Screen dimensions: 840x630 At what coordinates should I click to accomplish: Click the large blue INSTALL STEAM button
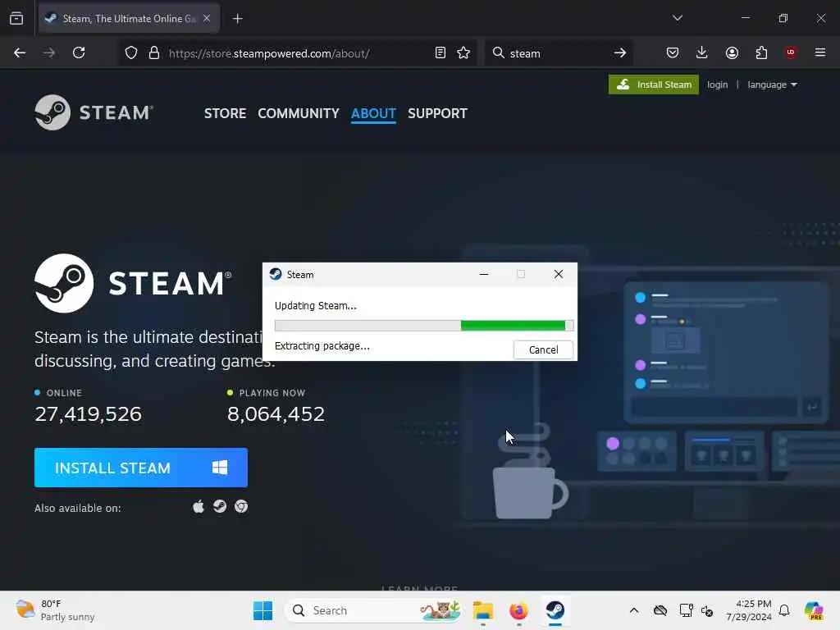(x=141, y=468)
